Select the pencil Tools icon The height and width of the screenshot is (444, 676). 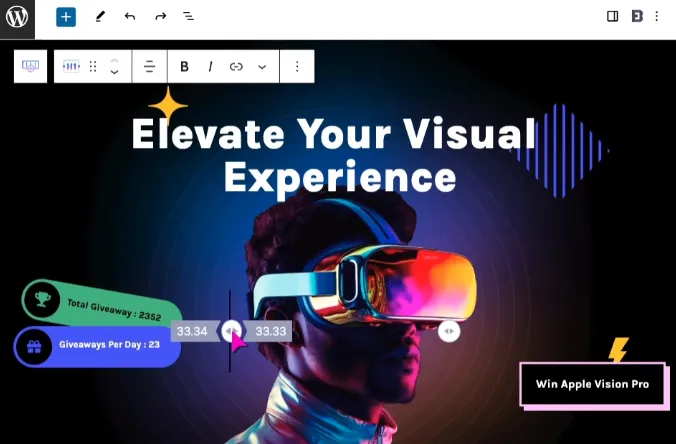(100, 17)
